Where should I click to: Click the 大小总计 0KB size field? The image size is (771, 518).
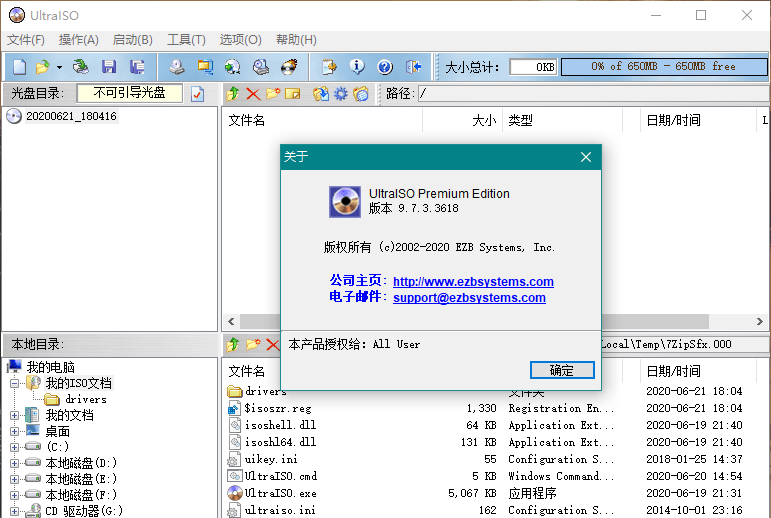(534, 67)
